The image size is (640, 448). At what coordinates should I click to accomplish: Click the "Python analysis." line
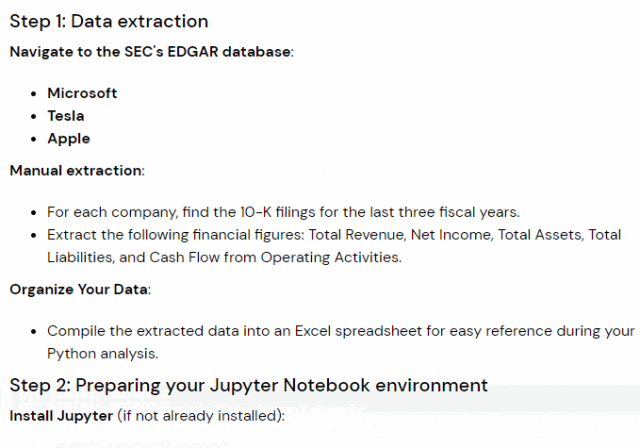[102, 353]
